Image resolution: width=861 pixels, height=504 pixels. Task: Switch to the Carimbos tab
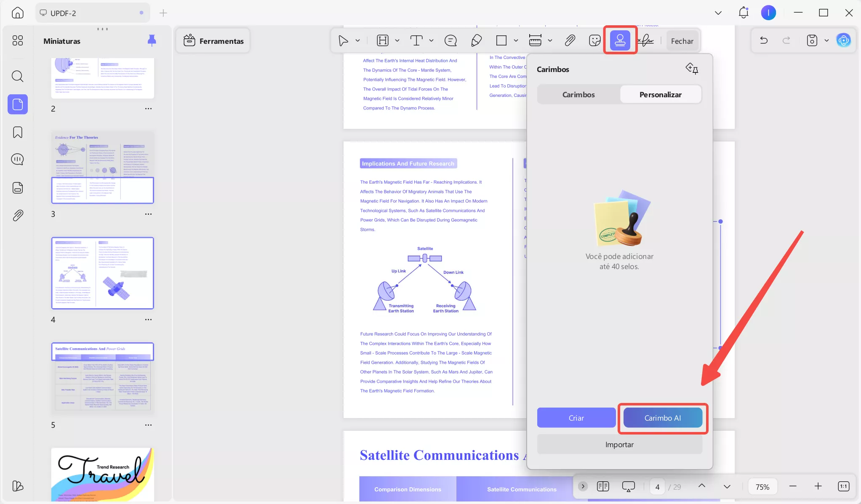[578, 95]
